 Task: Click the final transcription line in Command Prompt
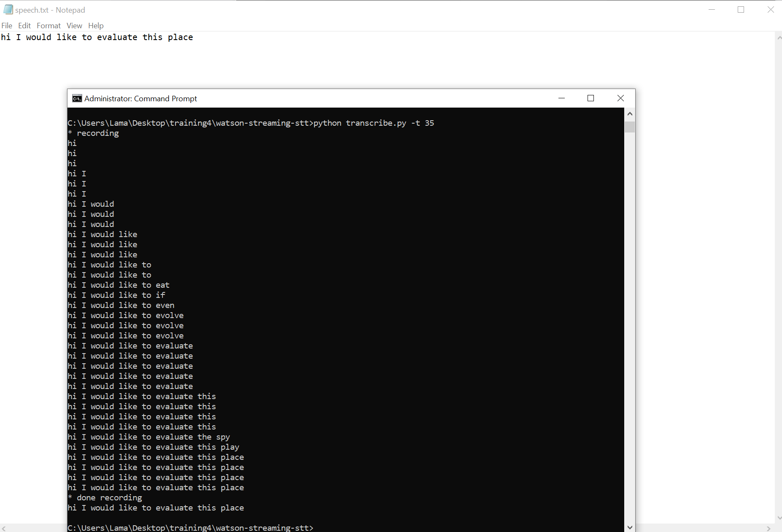pyautogui.click(x=156, y=508)
